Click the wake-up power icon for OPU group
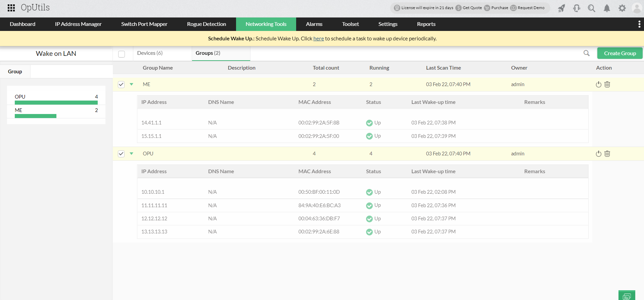Viewport: 644px width, 300px height. pyautogui.click(x=598, y=154)
